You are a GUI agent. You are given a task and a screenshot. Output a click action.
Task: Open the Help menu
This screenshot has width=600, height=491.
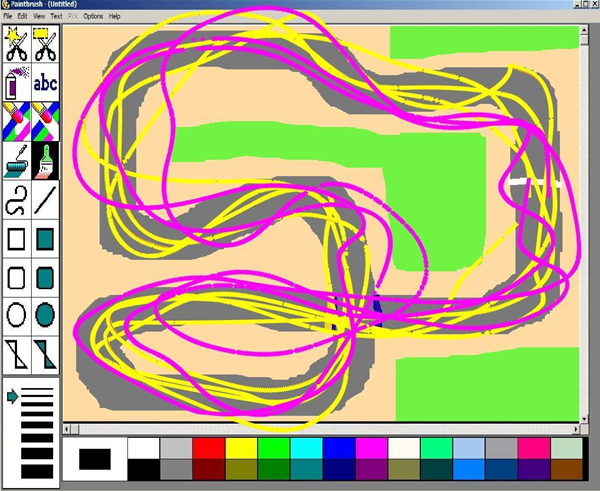pyautogui.click(x=114, y=17)
